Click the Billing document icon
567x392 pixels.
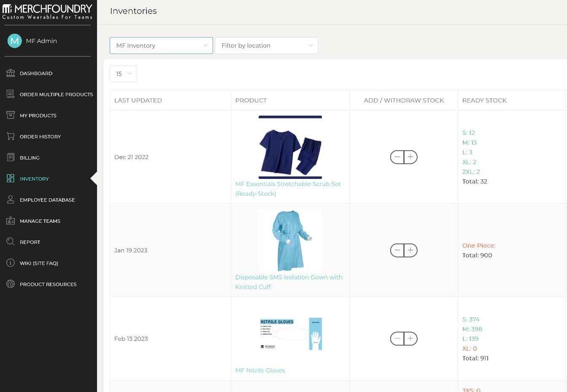click(11, 157)
